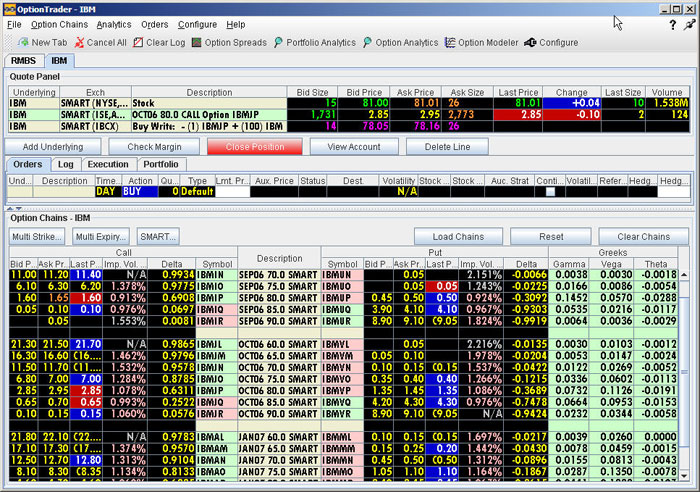Screen dimensions: 700x492
Task: Click the Cancel All icon
Action: point(79,42)
